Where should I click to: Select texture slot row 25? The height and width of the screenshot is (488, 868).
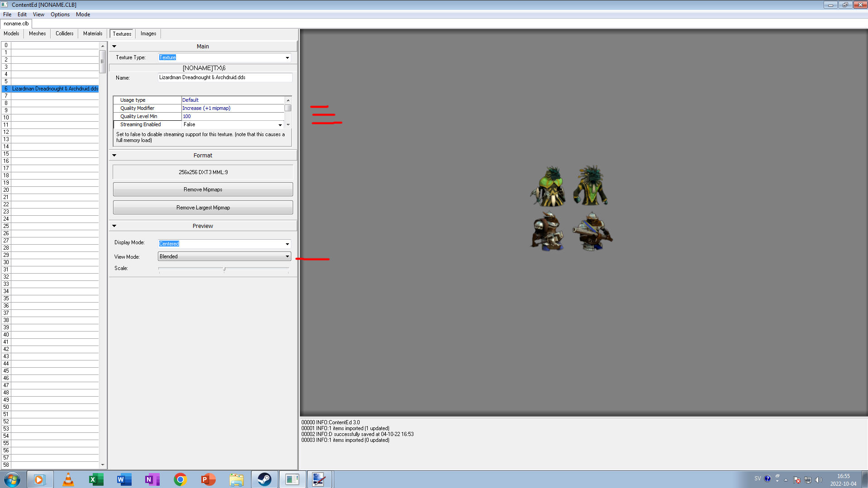[x=51, y=226]
